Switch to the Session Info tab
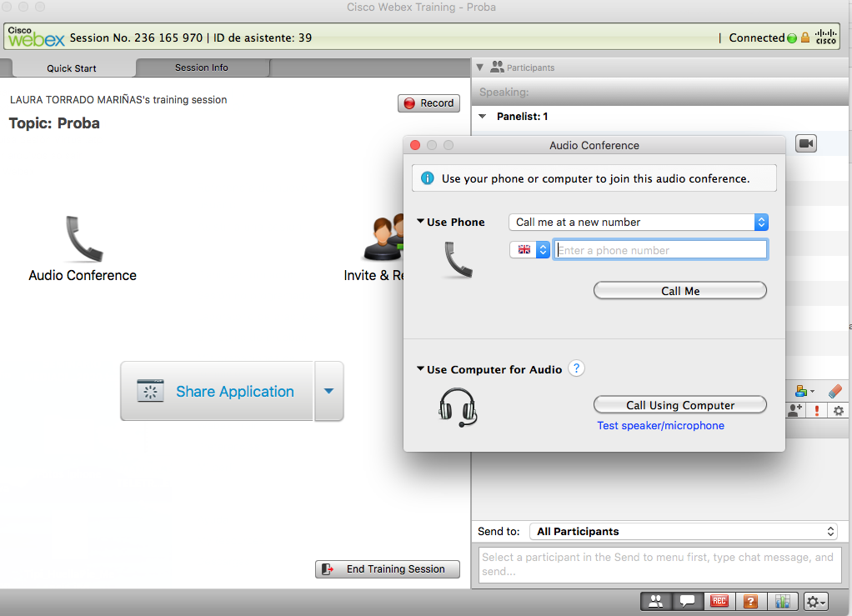This screenshot has height=616, width=852. pos(201,68)
